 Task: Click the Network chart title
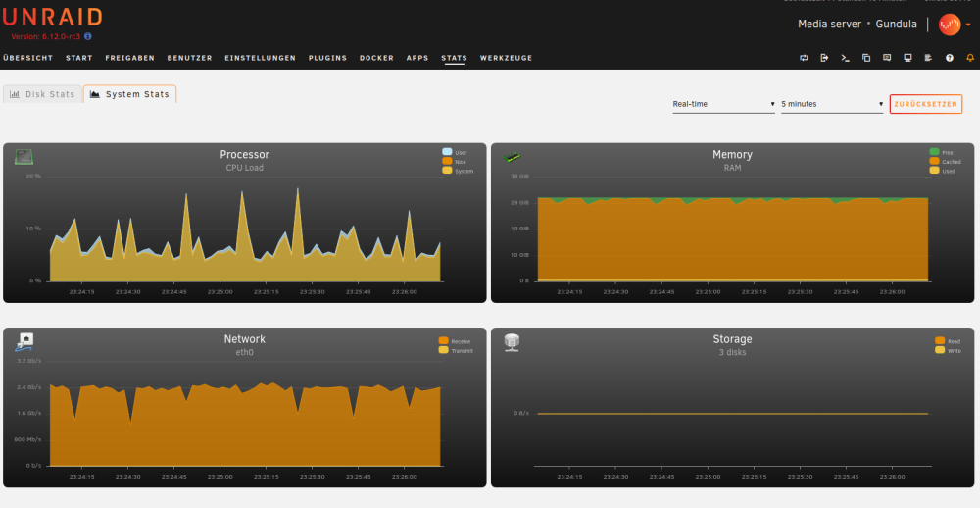244,339
